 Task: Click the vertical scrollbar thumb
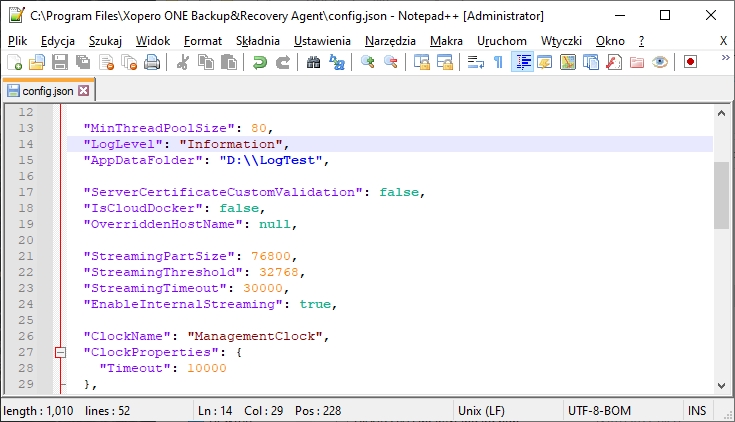tap(721, 195)
